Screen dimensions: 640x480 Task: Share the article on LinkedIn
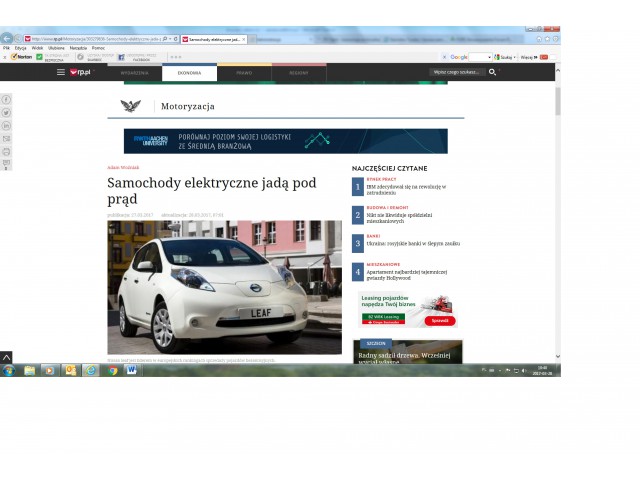[x=6, y=126]
